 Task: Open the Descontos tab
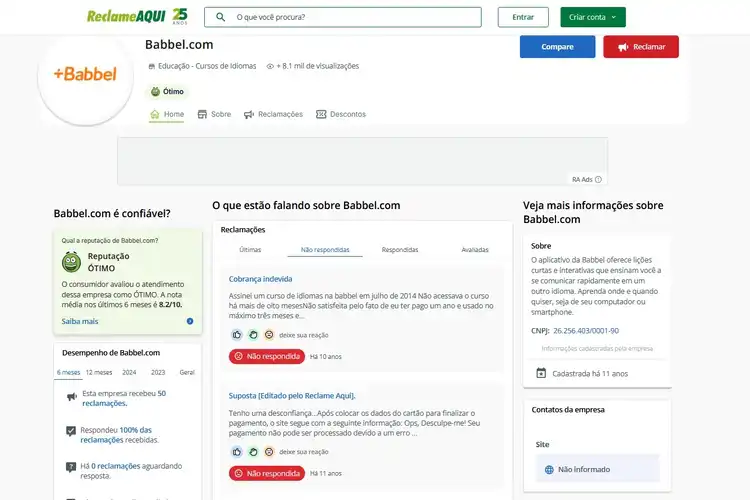tap(341, 114)
